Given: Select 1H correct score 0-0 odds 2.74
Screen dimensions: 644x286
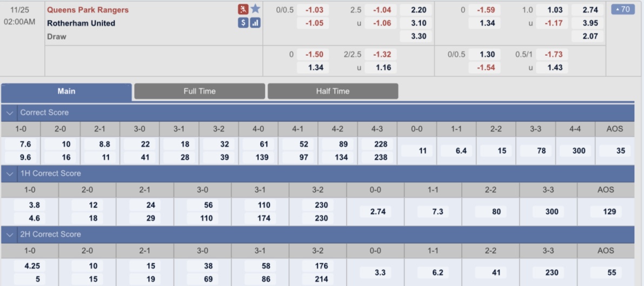Looking at the screenshot, I should point(375,211).
